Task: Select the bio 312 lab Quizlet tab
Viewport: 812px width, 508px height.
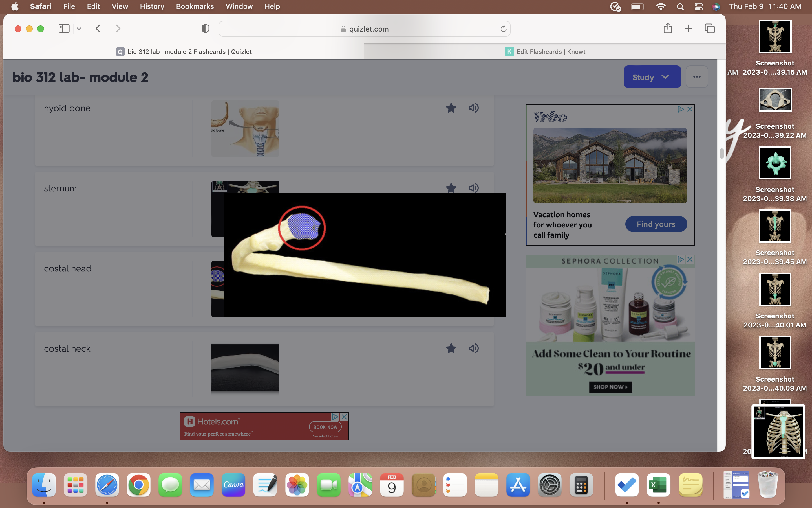Action: (184, 52)
